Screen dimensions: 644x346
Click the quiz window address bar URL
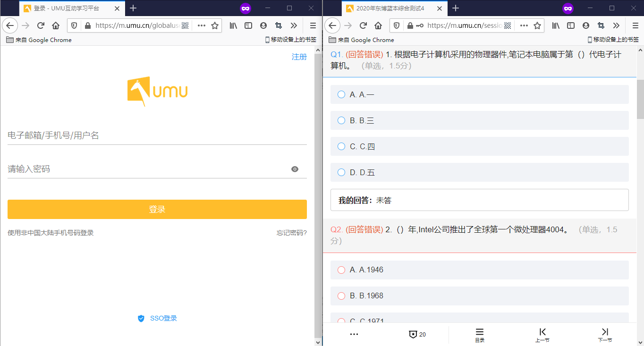(465, 26)
